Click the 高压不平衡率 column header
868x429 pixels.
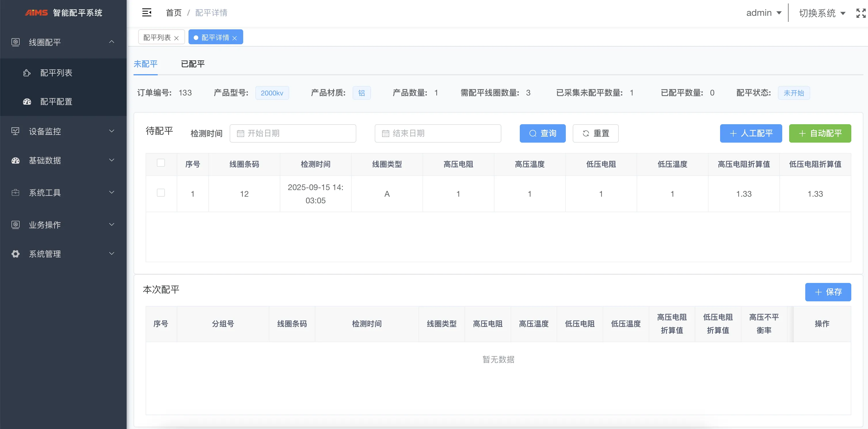764,323
